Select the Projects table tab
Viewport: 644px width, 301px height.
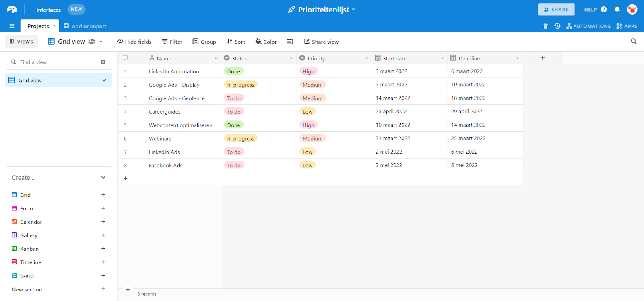(x=38, y=26)
